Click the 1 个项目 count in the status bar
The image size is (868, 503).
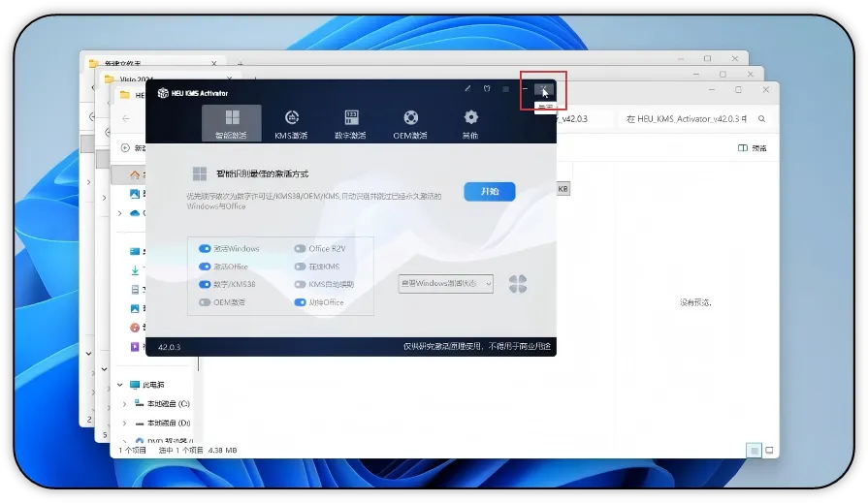click(x=132, y=451)
